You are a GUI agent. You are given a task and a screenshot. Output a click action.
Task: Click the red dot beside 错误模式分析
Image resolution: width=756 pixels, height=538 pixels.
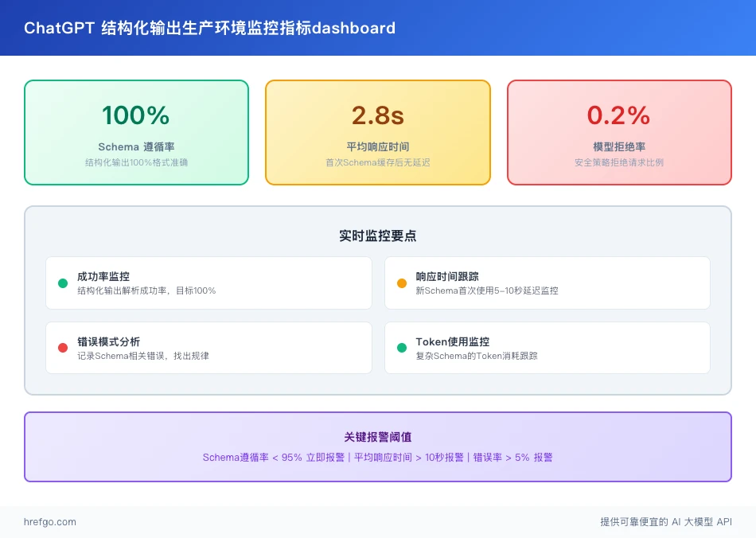tap(63, 348)
